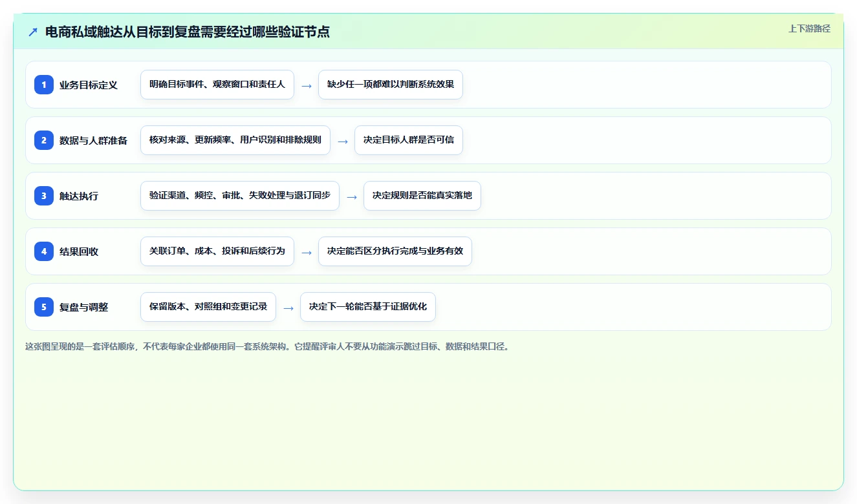The width and height of the screenshot is (857, 504).
Task: Click box 核对来源、更新频率、用户识别和排除规则
Action: [235, 140]
